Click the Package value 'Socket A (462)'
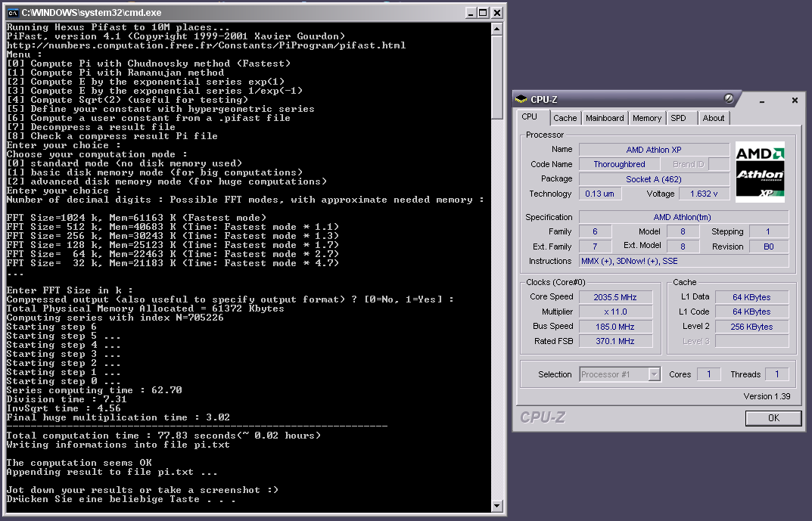The width and height of the screenshot is (812, 521). pos(654,179)
